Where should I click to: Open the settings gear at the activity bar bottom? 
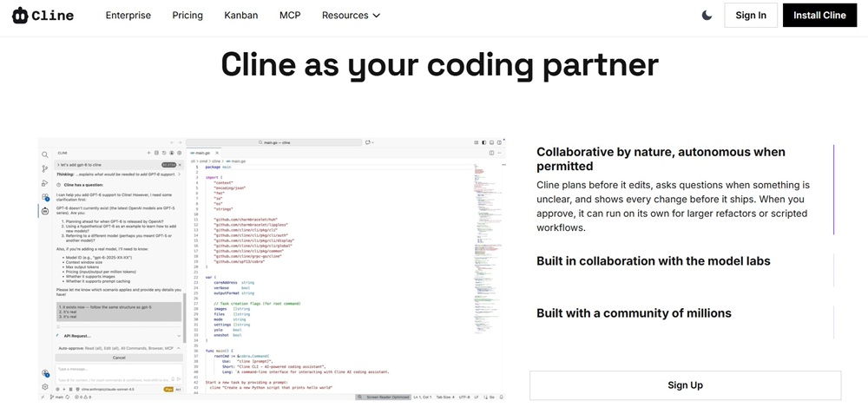point(45,387)
